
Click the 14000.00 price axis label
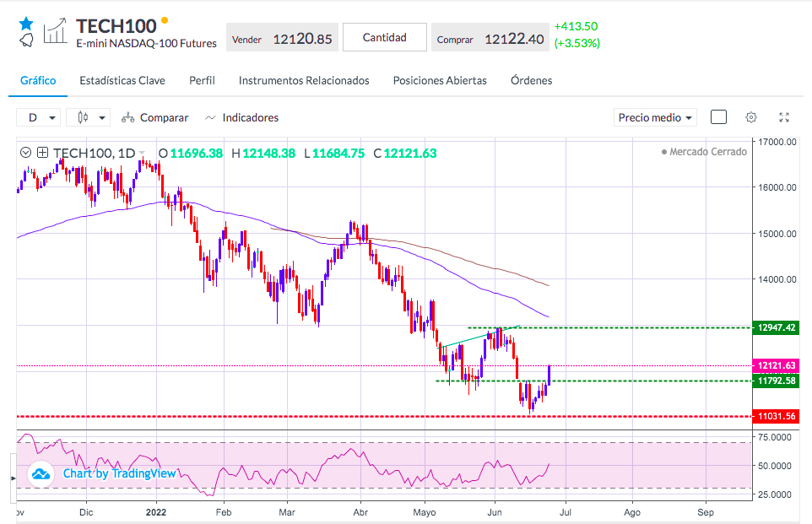(x=777, y=279)
